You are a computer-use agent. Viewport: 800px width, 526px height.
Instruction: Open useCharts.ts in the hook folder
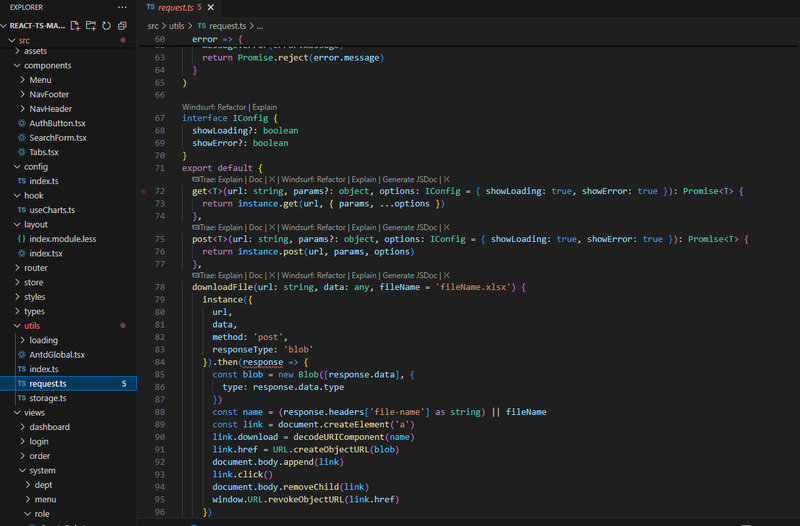52,210
